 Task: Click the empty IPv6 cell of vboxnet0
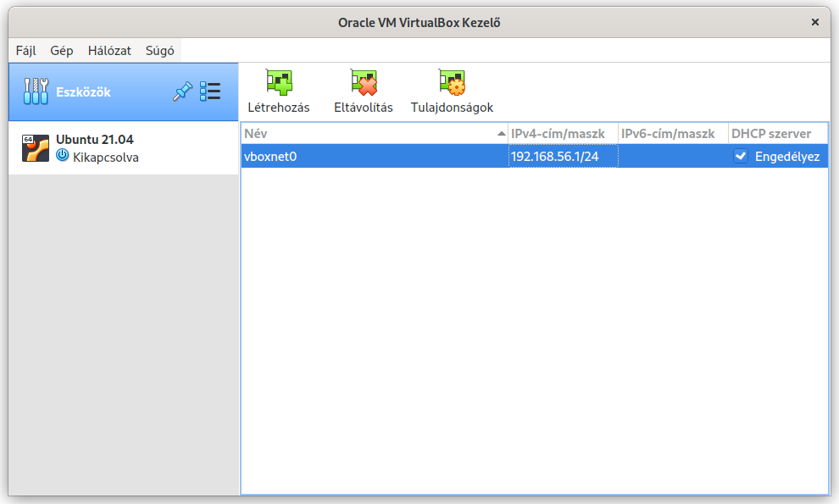[x=673, y=156]
